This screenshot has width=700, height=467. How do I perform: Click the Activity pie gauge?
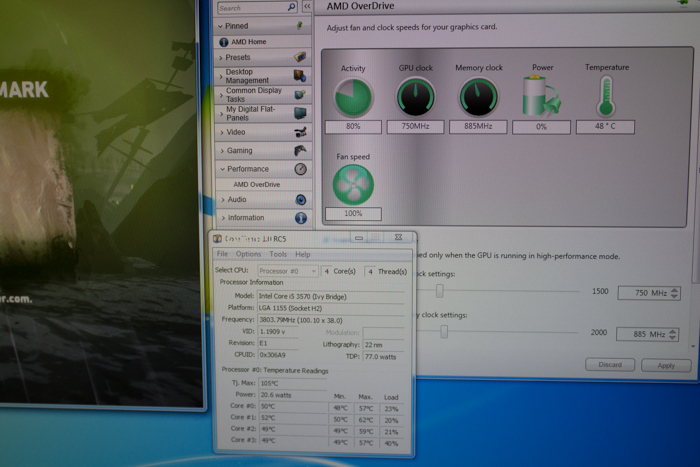click(x=353, y=97)
